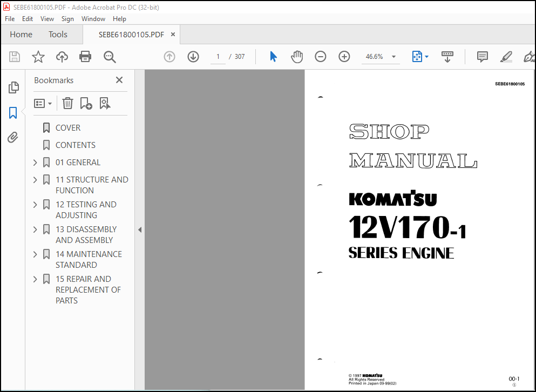Click the page number input field

[218, 57]
